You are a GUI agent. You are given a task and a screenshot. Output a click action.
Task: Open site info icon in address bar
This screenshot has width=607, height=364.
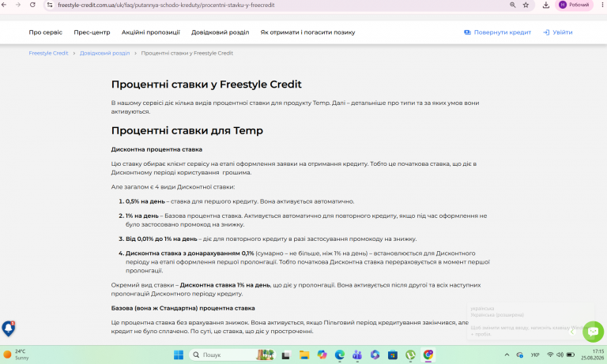coord(50,5)
